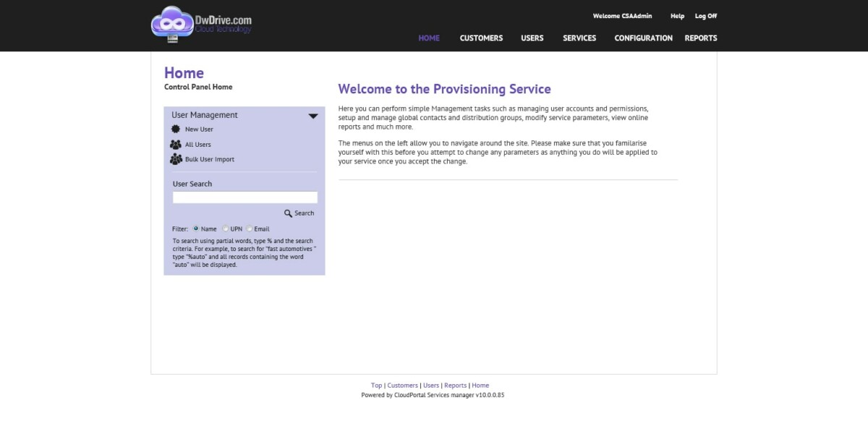
Task: Click the Top footer link
Action: (375, 385)
